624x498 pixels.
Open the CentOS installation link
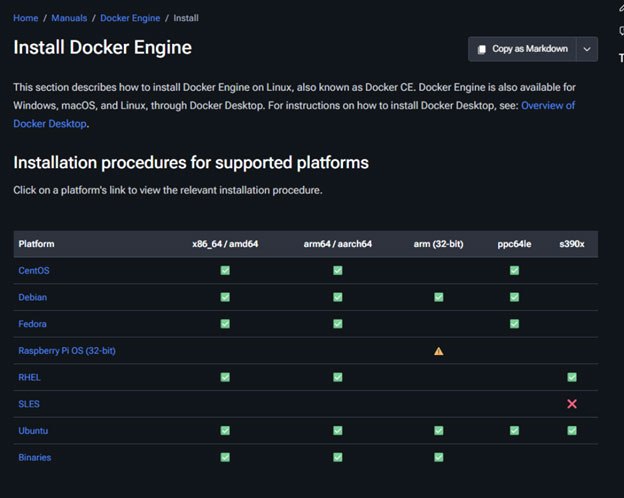coord(34,271)
